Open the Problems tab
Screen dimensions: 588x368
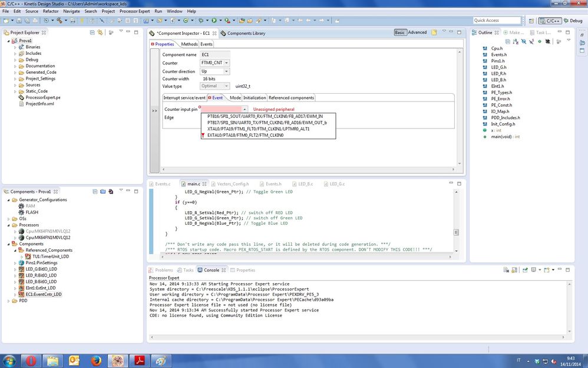161,270
